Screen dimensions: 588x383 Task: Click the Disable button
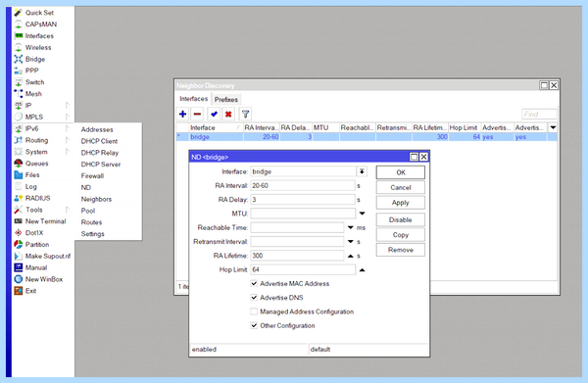coord(401,219)
